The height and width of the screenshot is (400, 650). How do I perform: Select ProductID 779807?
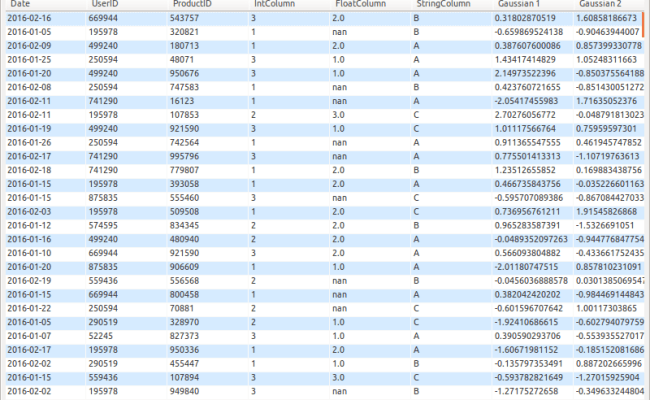point(184,170)
